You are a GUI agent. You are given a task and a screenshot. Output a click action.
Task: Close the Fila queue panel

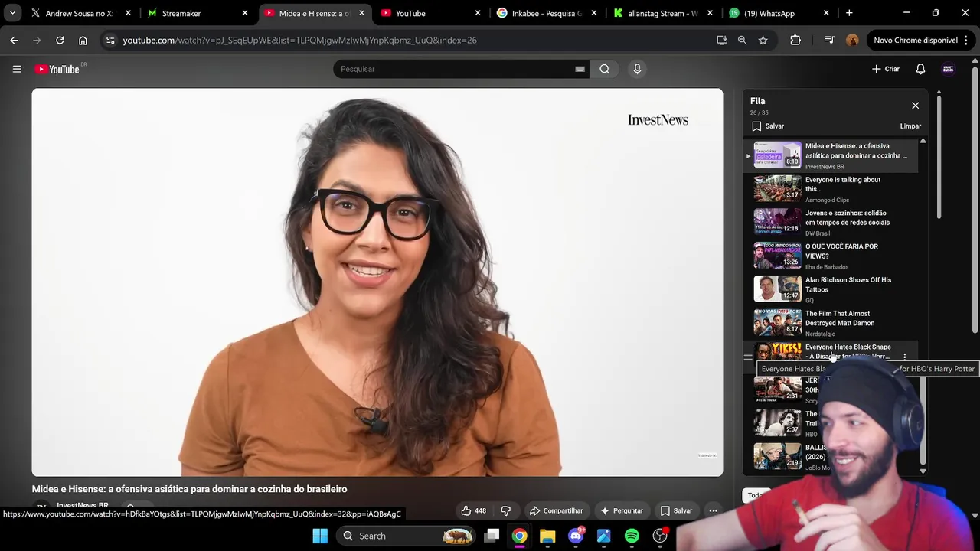915,106
